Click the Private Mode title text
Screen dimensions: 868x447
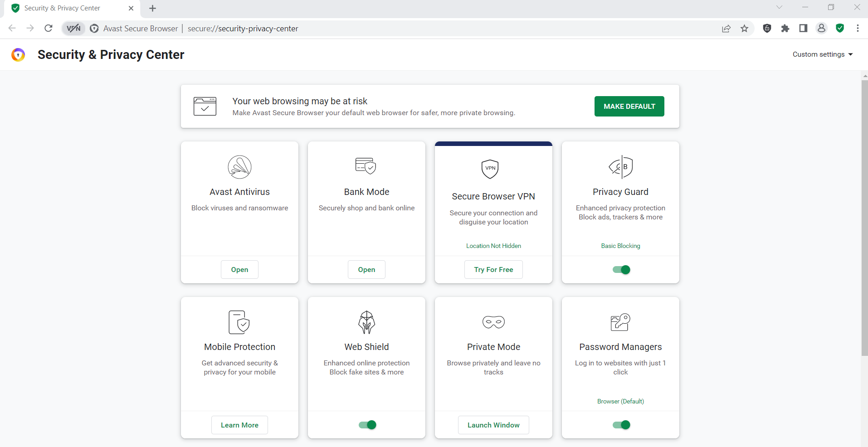click(493, 347)
